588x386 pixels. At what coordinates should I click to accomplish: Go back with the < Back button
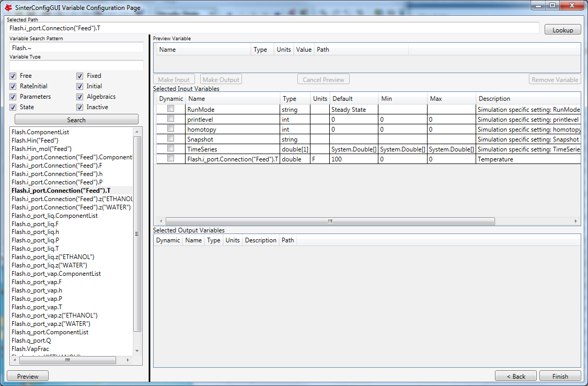tap(516, 376)
